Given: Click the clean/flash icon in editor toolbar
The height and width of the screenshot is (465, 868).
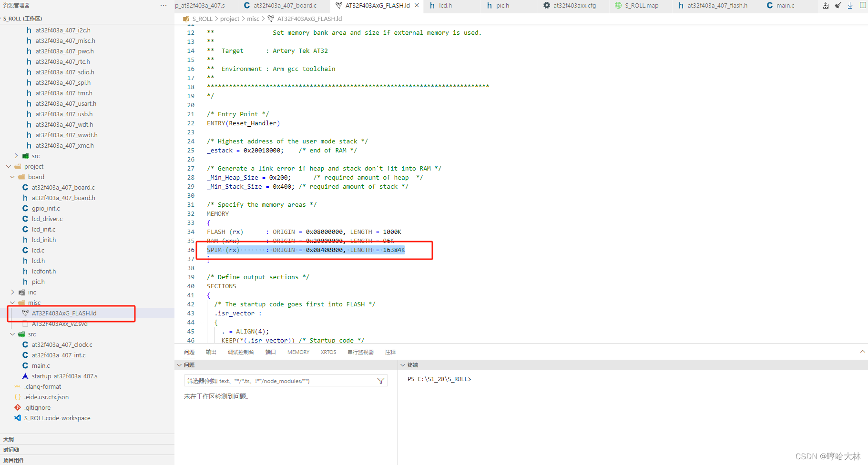Looking at the screenshot, I should click(838, 5).
